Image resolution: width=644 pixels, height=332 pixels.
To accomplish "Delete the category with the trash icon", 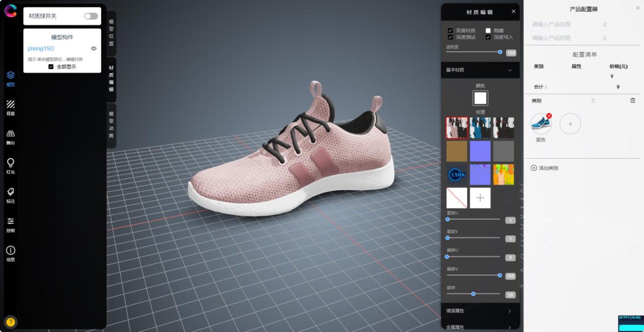I will pos(633,100).
